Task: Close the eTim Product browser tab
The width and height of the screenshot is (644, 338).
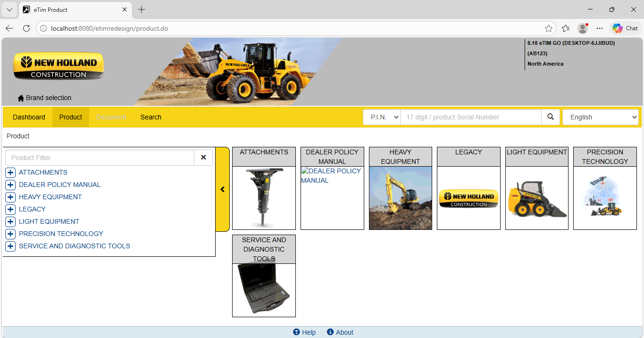Action: pyautogui.click(x=125, y=9)
